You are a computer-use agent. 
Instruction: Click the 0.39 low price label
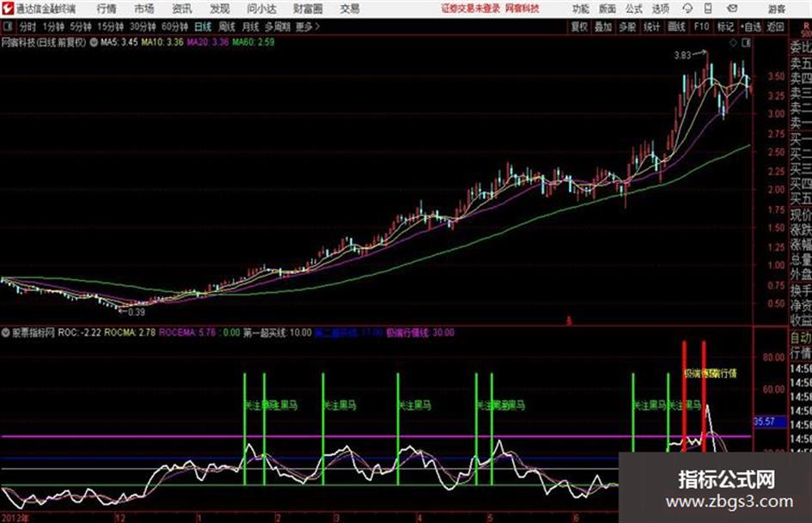pos(137,313)
